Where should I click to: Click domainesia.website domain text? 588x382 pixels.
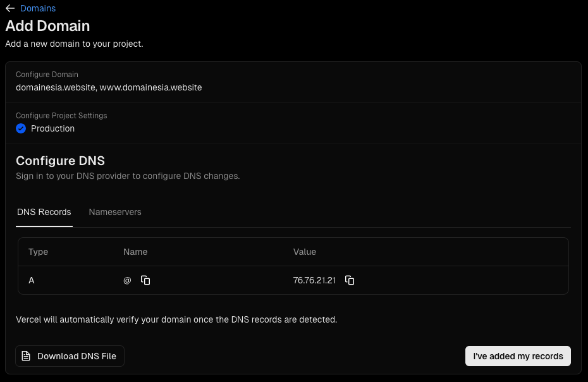pos(56,87)
